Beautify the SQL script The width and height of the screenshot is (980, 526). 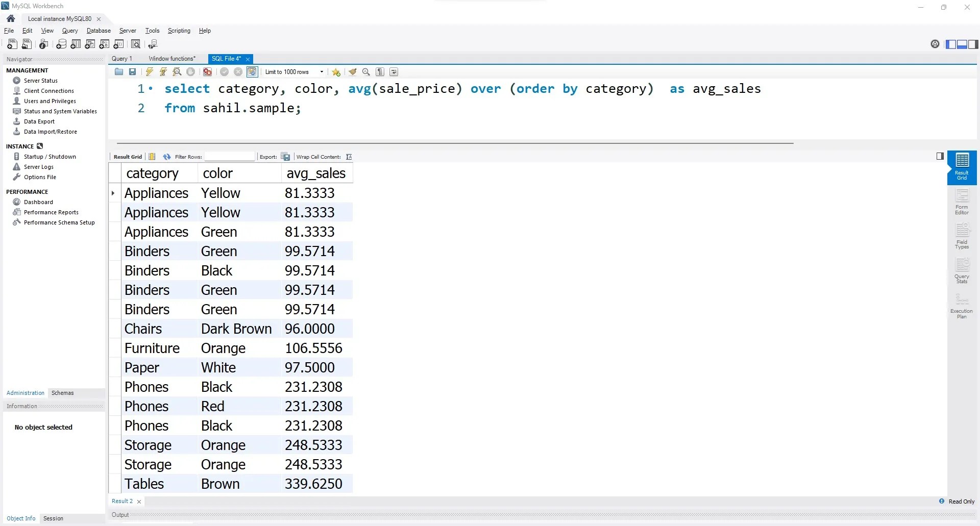[353, 71]
